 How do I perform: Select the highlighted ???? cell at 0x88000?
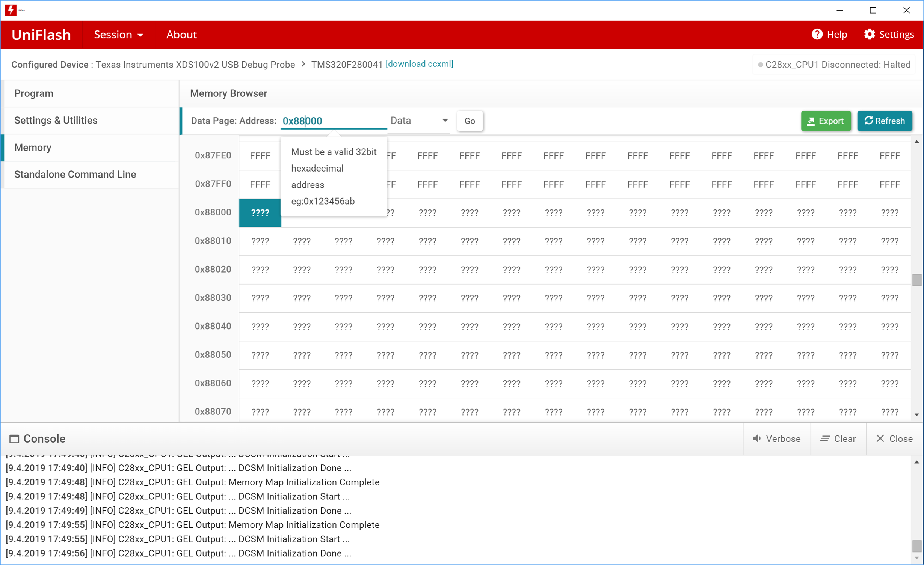(x=260, y=213)
